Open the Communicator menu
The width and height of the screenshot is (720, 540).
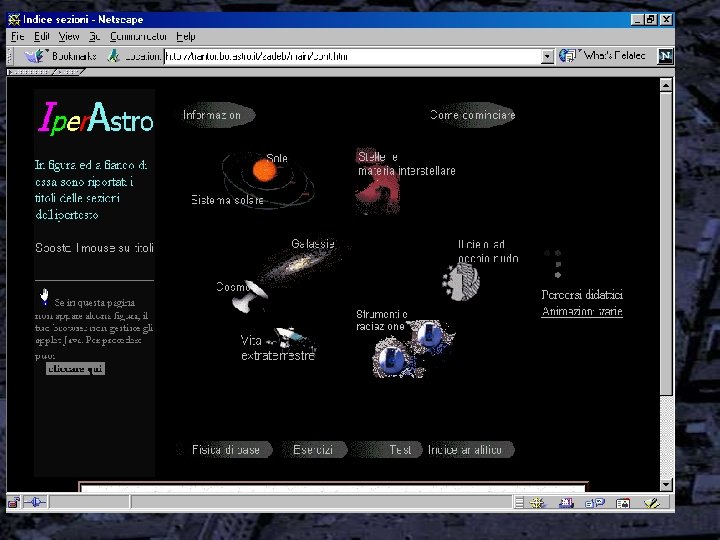coord(138,36)
